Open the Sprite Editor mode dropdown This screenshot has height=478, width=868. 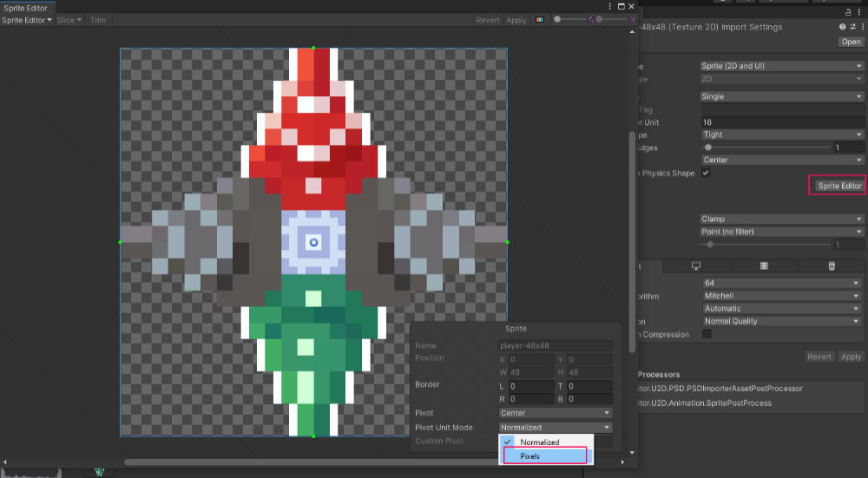[27, 20]
